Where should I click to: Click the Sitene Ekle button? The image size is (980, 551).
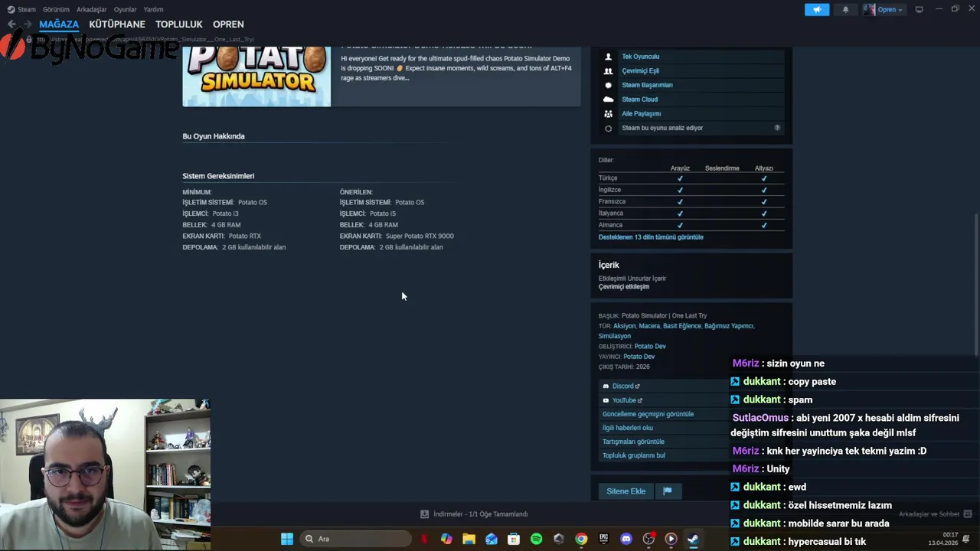[x=626, y=491]
